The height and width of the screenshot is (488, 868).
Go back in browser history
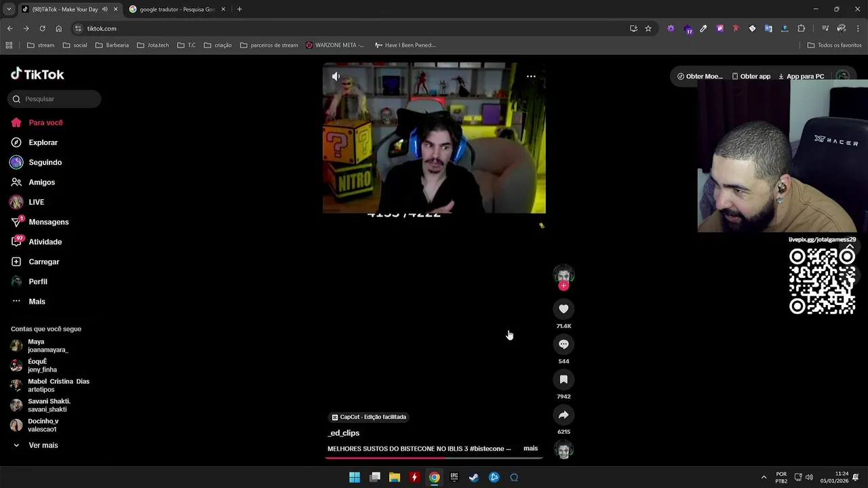pyautogui.click(x=9, y=28)
